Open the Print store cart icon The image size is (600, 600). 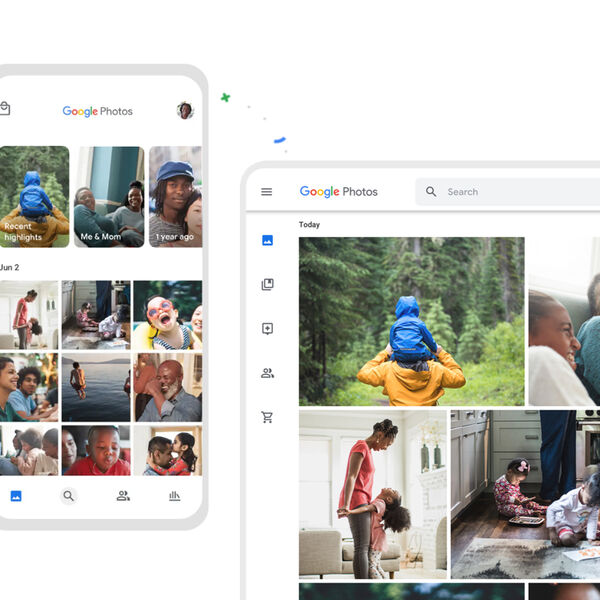coord(267,417)
